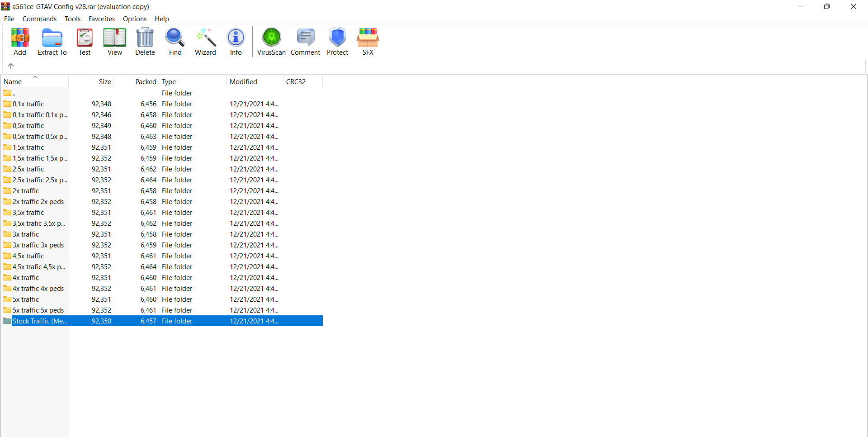
Task: Click folder icon for 3,5x traffic
Action: (7, 213)
